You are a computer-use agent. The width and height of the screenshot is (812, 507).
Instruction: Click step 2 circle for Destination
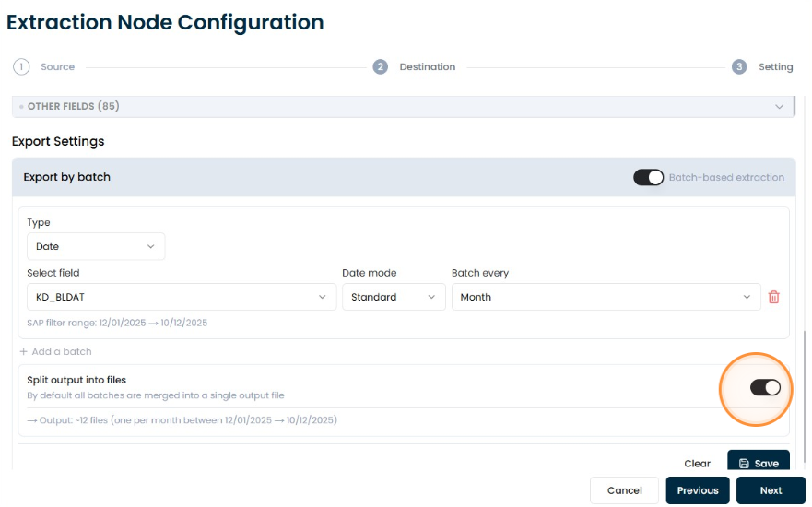[x=380, y=66]
